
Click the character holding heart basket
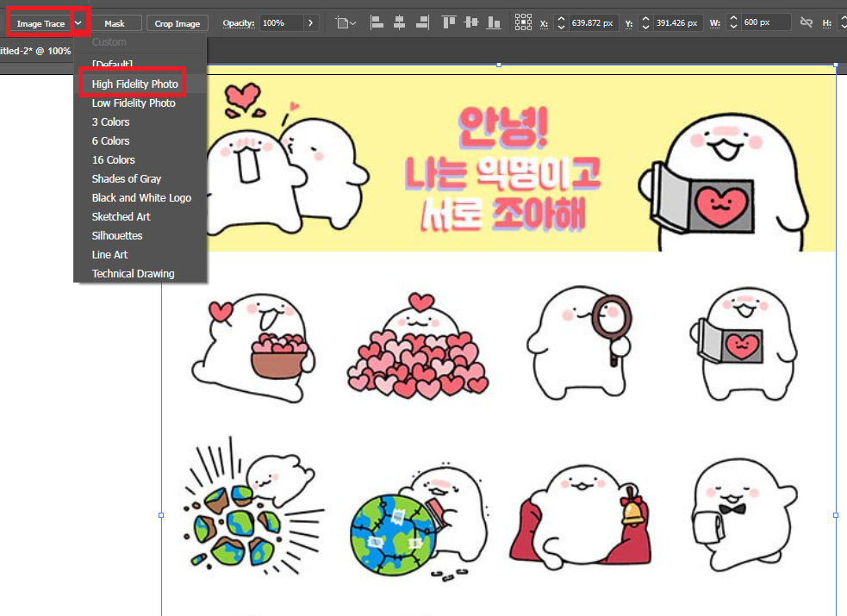(x=253, y=347)
